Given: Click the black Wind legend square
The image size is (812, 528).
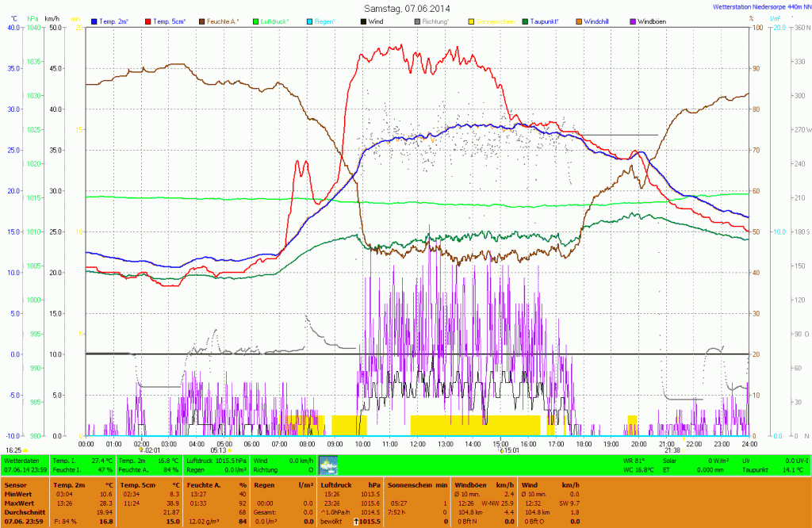Looking at the screenshot, I should coord(364,21).
